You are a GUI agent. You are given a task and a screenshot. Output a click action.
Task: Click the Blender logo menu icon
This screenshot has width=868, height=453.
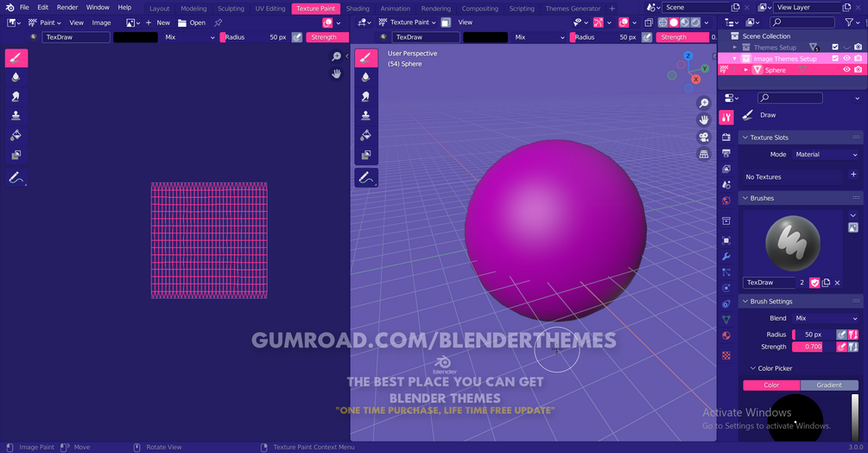coord(10,7)
